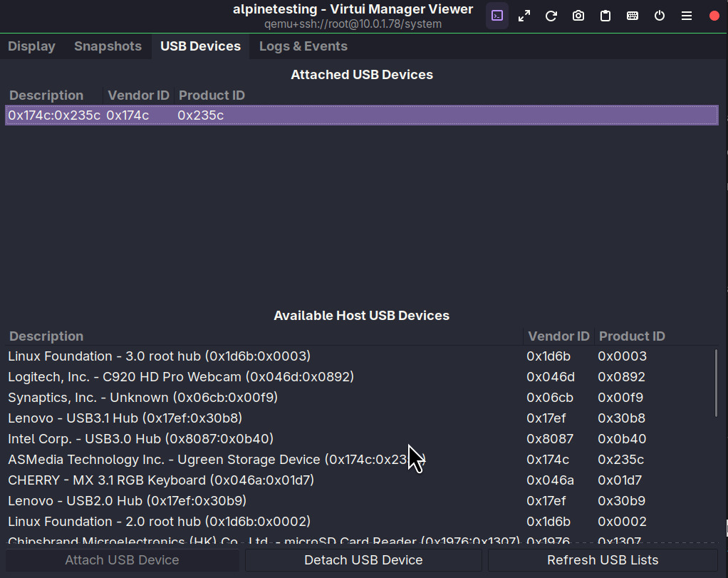
Task: Click the terminal console icon in header
Action: click(497, 16)
